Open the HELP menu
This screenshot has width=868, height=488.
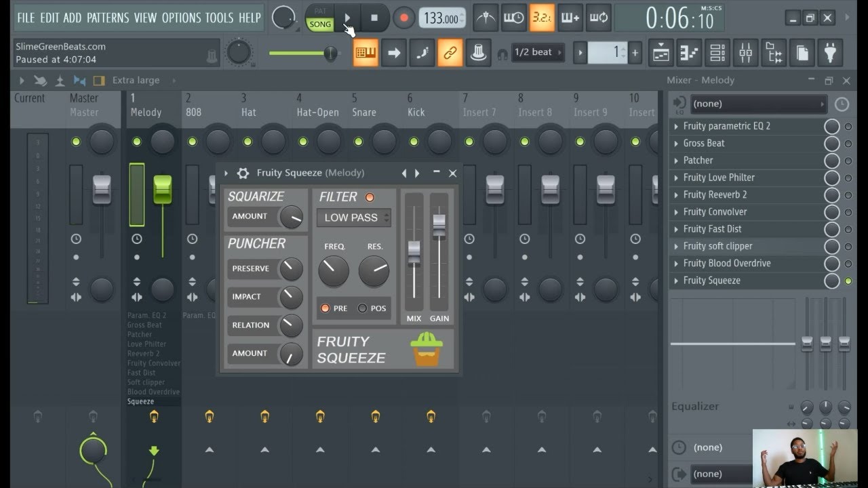(250, 18)
